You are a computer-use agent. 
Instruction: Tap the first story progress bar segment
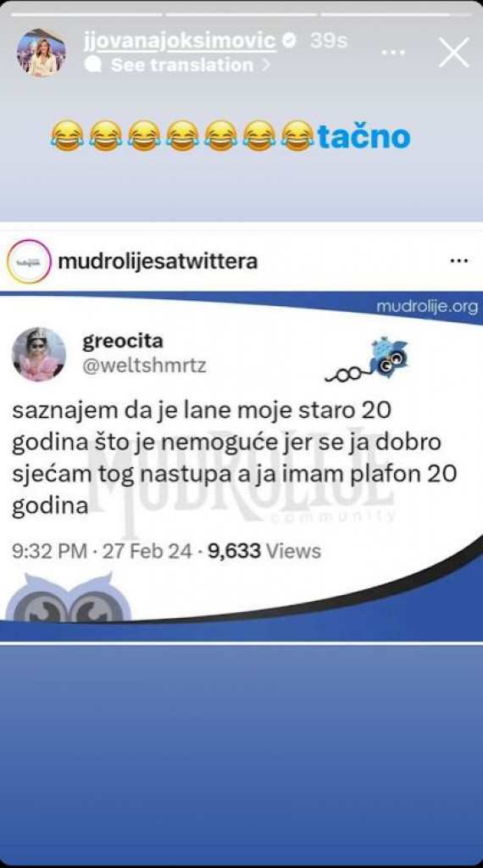[x=86, y=14]
